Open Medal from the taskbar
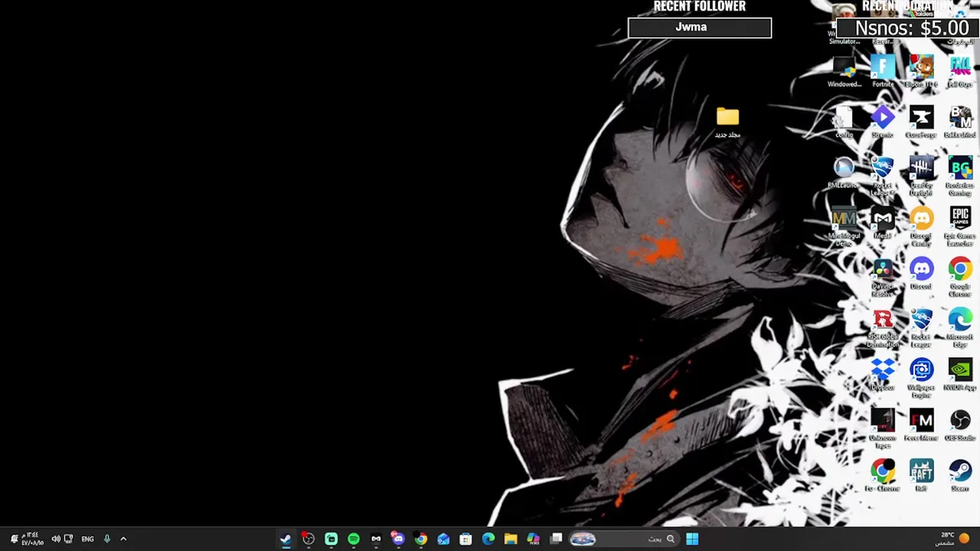 point(376,539)
